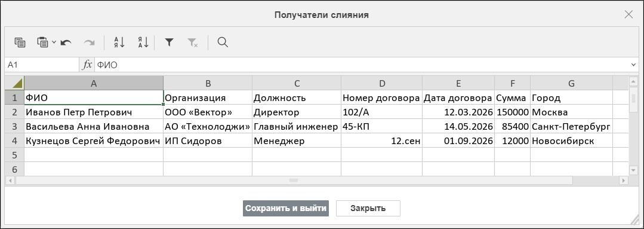Undo the last action
The image size is (644, 229).
click(x=66, y=42)
